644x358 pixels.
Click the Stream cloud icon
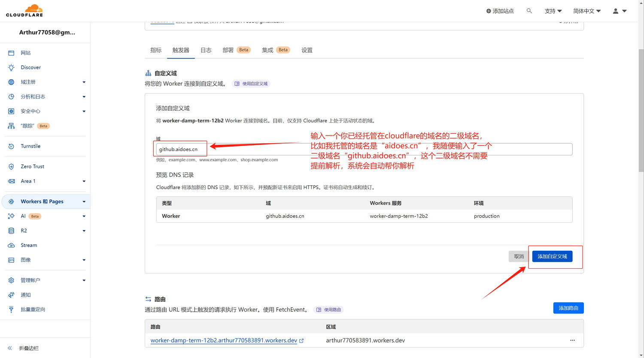11,245
